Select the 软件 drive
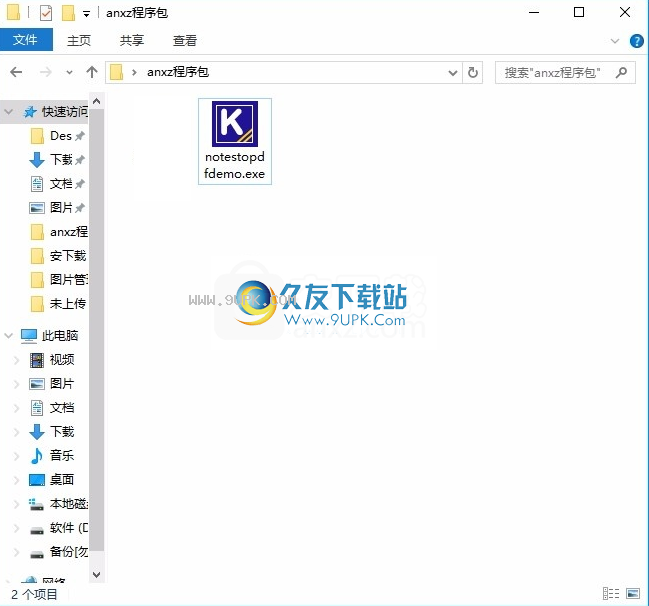The width and height of the screenshot is (649, 606). point(59,528)
